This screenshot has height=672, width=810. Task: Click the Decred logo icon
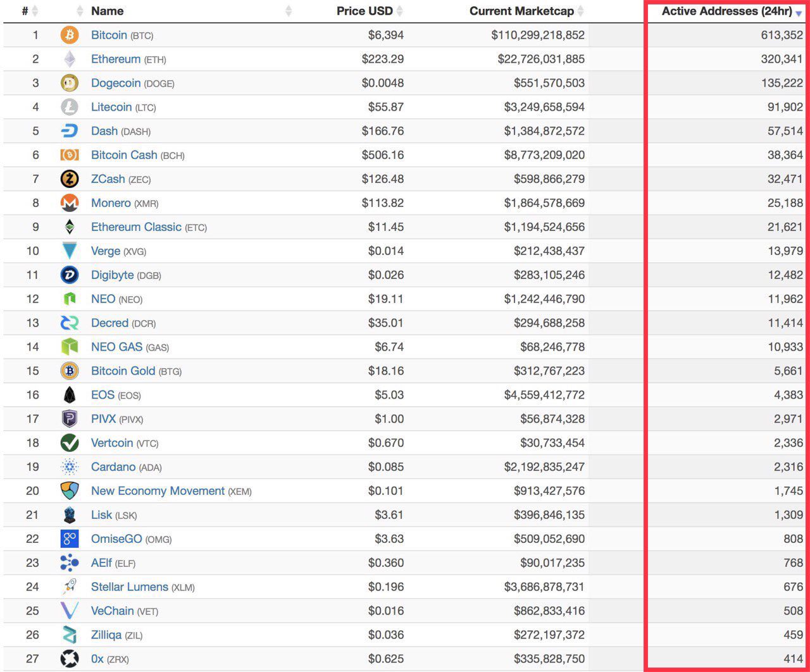[x=70, y=323]
